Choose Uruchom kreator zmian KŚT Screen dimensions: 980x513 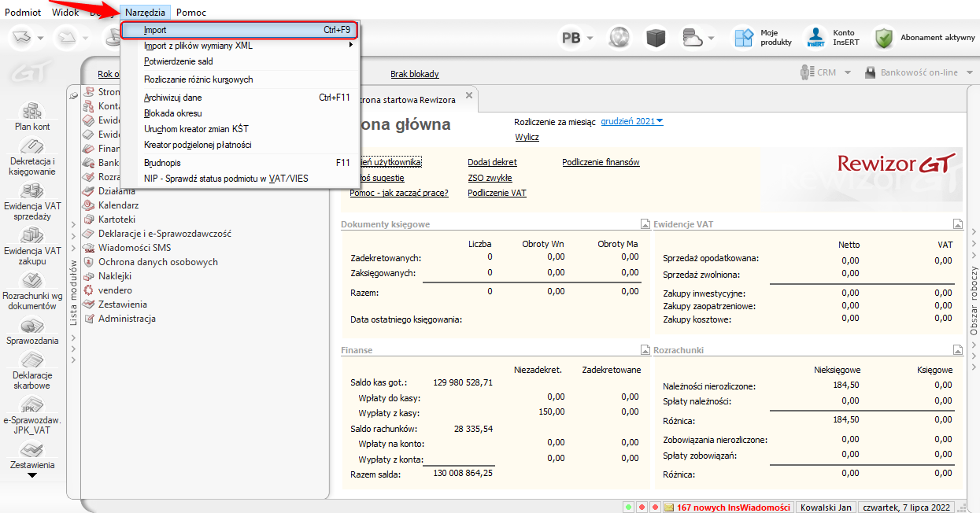(239, 129)
